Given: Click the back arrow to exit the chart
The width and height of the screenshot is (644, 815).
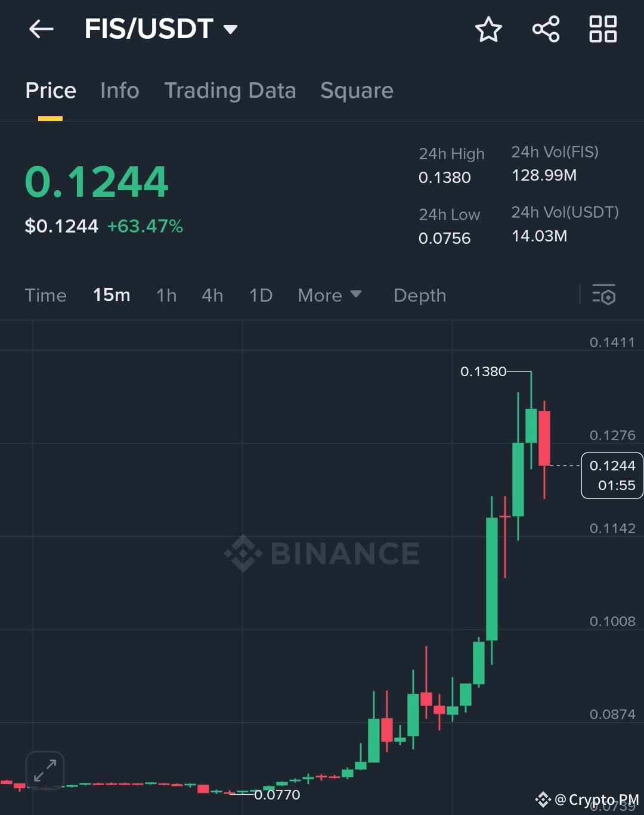Looking at the screenshot, I should point(41,29).
